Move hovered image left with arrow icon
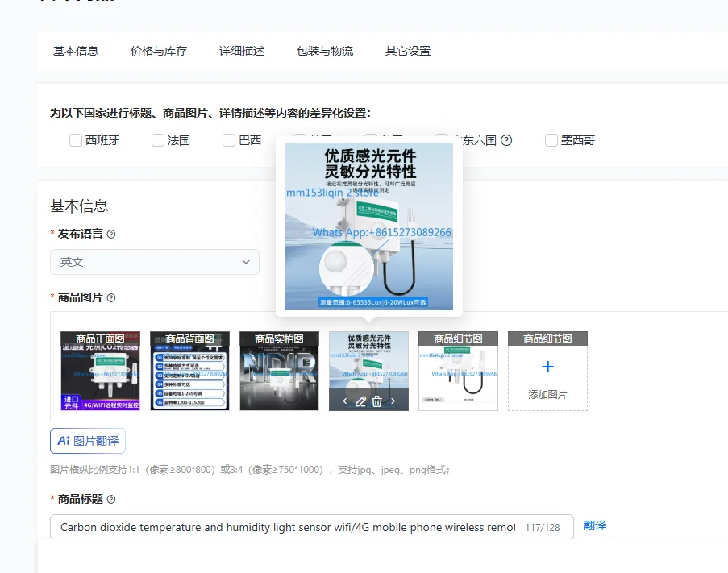Viewport: 728px width, 573px height. pos(345,401)
